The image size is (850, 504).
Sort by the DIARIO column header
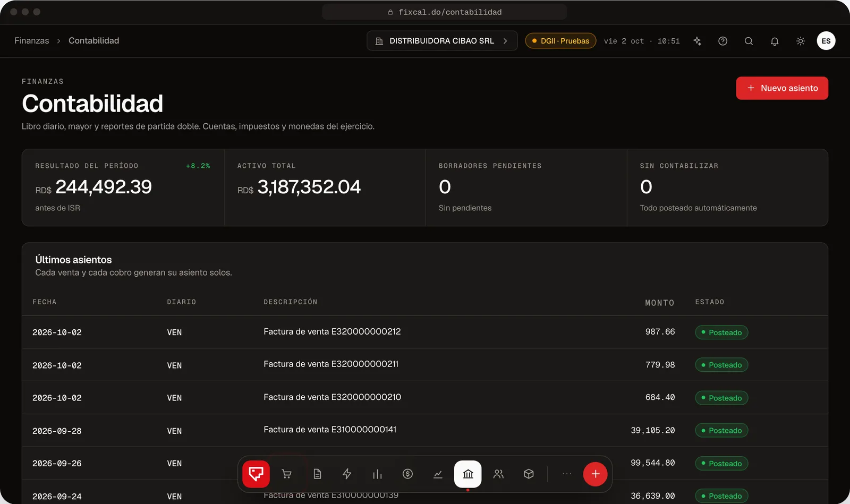[182, 302]
